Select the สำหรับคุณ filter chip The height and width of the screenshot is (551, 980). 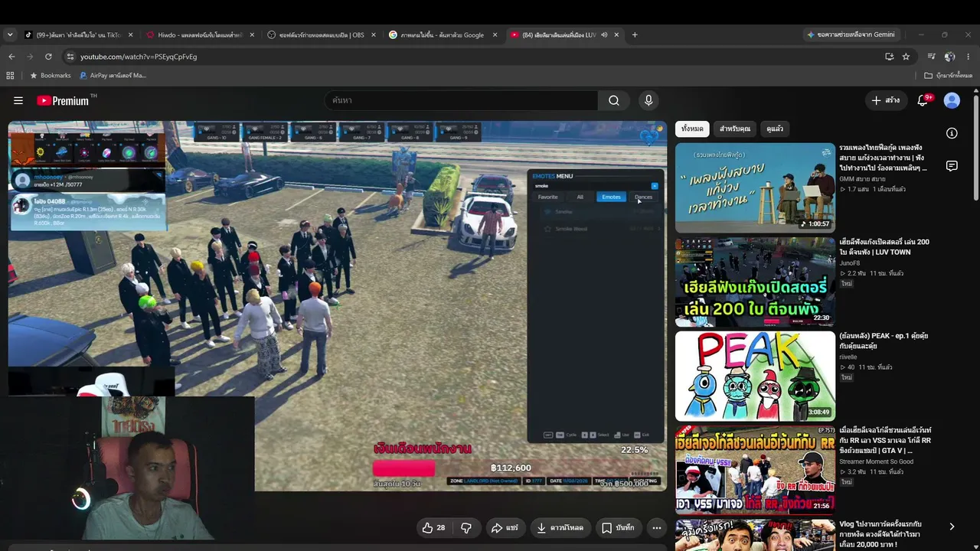(735, 129)
